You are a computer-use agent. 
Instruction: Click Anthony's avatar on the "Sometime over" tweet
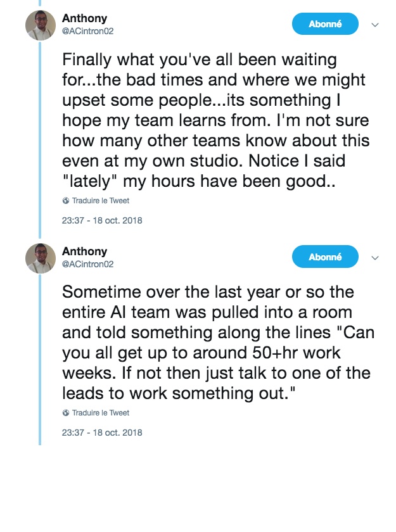tap(40, 258)
